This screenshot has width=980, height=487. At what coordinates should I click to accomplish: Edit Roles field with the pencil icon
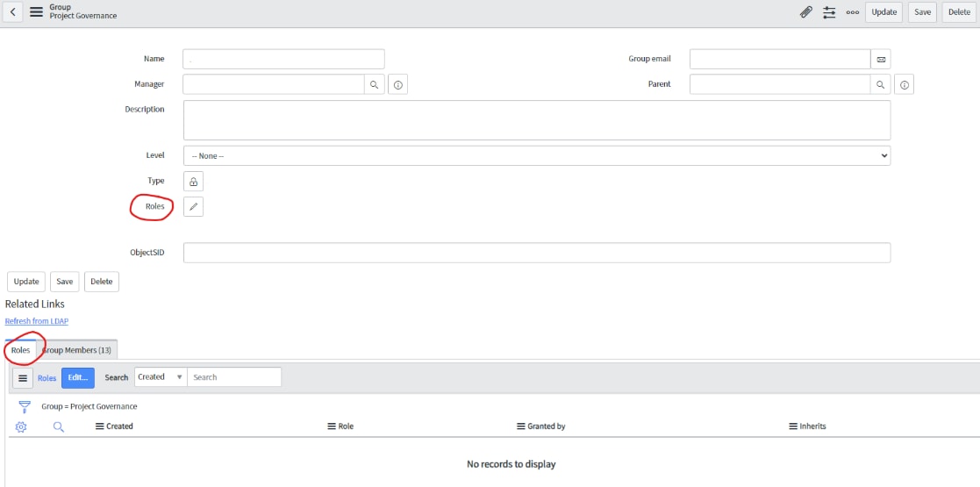(193, 206)
